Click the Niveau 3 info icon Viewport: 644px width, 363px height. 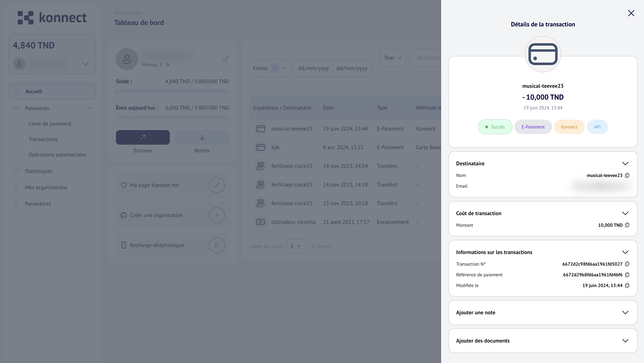point(167,65)
